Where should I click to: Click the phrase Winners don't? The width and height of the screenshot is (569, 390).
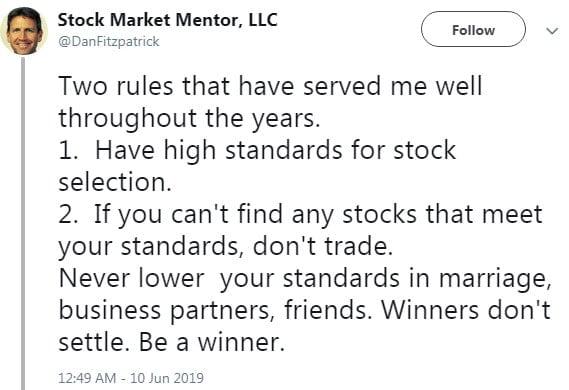(x=466, y=309)
